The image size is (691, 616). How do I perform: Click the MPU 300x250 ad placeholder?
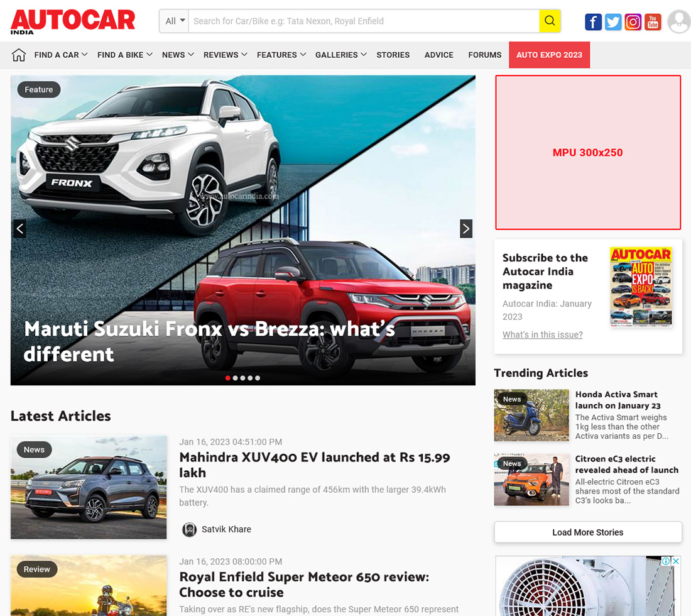[588, 153]
